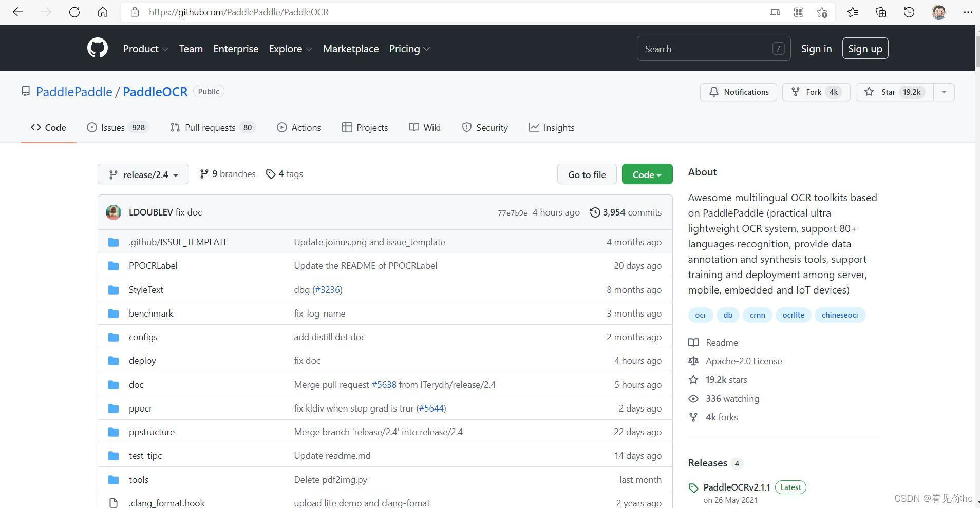
Task: Click the eye icon beside 336 watching
Action: coord(693,399)
